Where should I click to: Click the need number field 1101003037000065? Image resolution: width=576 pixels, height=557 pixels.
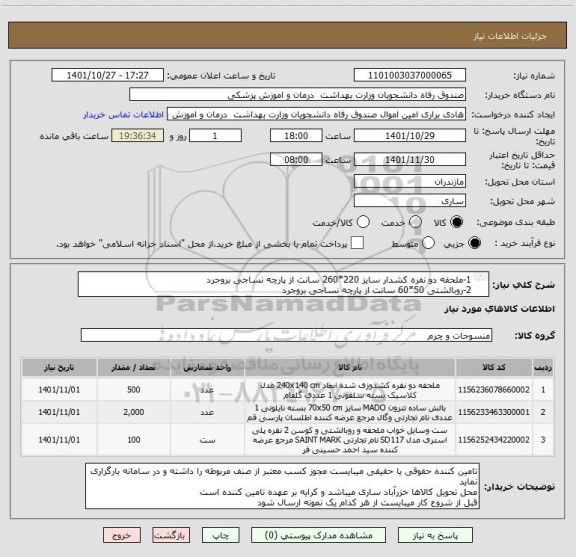coord(410,75)
